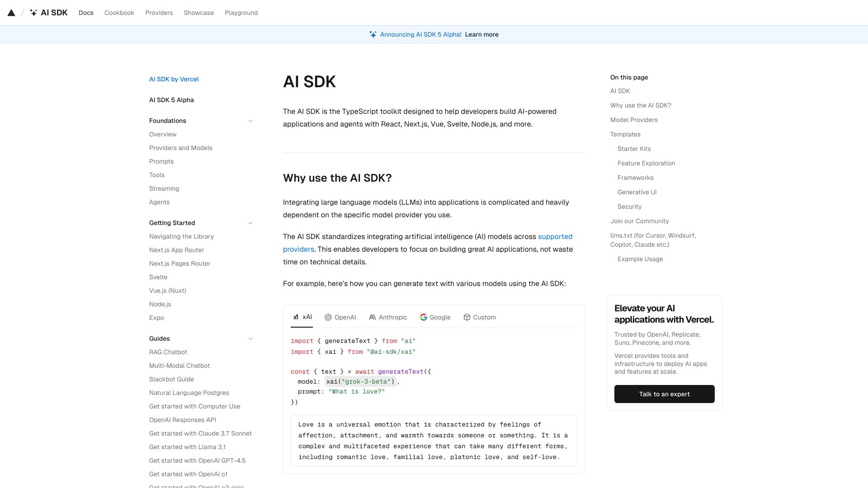Open Get started with Llama 3.1
This screenshot has height=488, width=868.
(x=187, y=447)
